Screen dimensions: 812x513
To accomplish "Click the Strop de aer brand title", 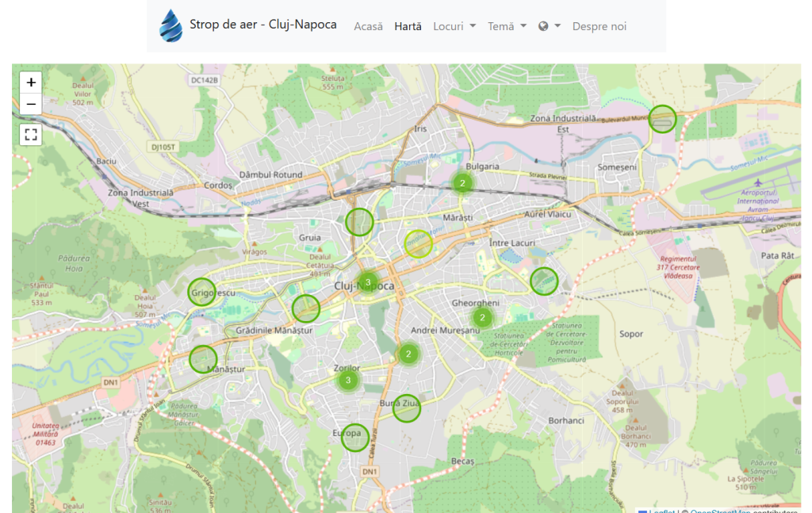I will tap(262, 25).
